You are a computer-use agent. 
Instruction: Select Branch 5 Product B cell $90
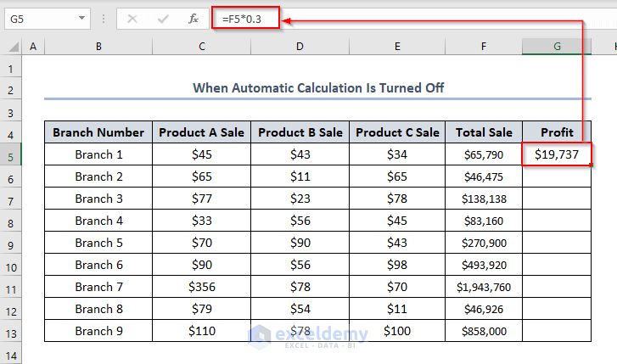[300, 243]
